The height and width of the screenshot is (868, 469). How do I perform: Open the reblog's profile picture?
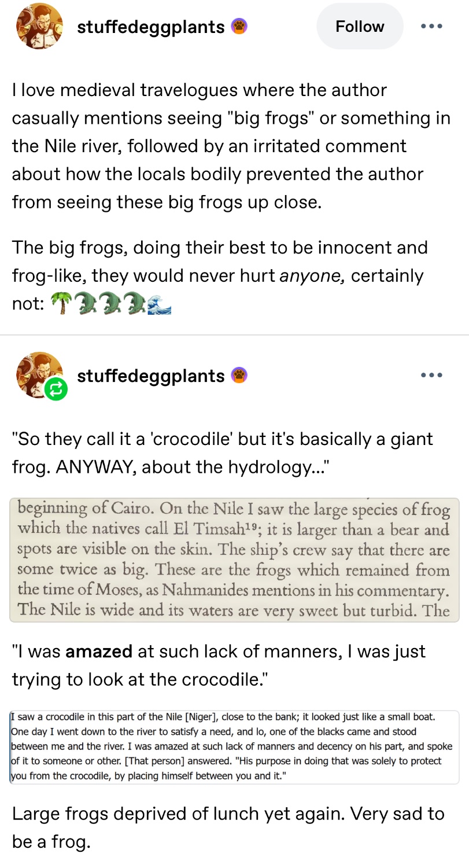tap(38, 374)
